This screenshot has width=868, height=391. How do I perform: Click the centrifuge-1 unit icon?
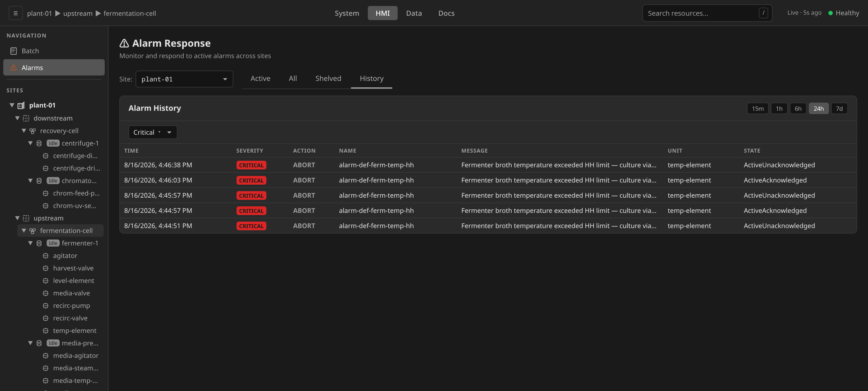pyautogui.click(x=39, y=143)
